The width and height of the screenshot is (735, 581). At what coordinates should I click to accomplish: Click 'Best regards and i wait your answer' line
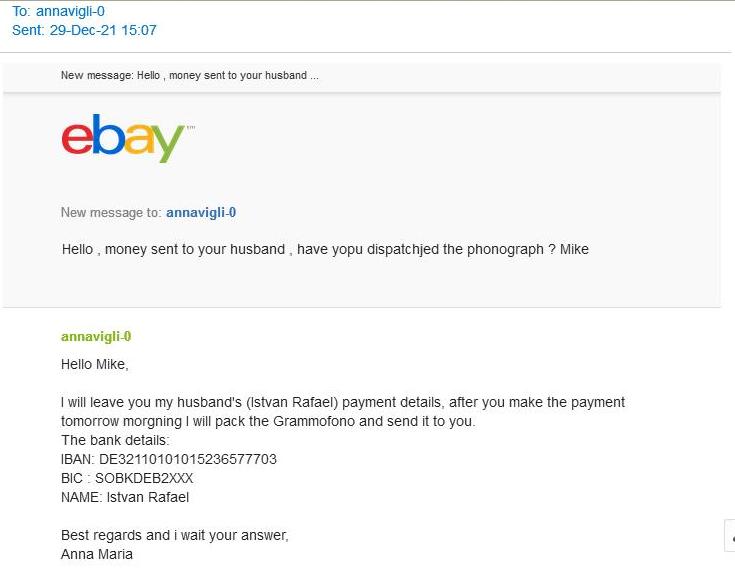pyautogui.click(x=174, y=535)
